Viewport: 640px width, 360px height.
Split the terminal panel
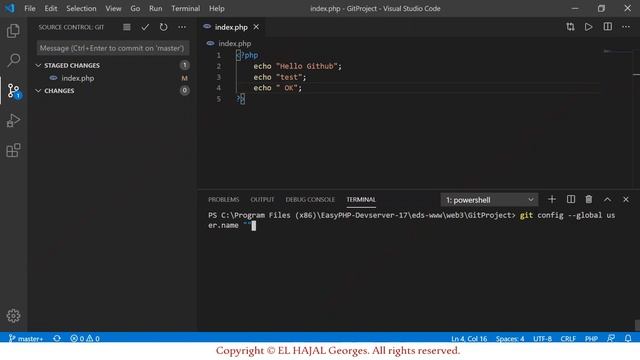[571, 199]
